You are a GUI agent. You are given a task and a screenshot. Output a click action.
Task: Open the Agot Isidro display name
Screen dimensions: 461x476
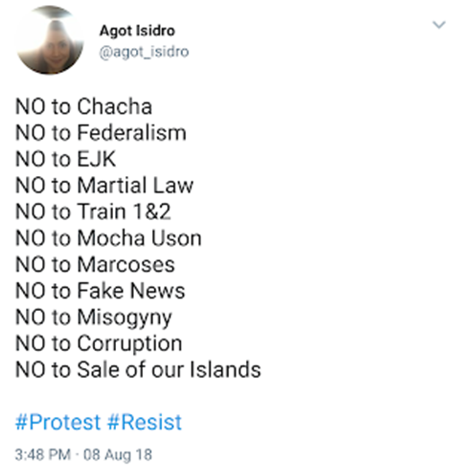click(135, 31)
